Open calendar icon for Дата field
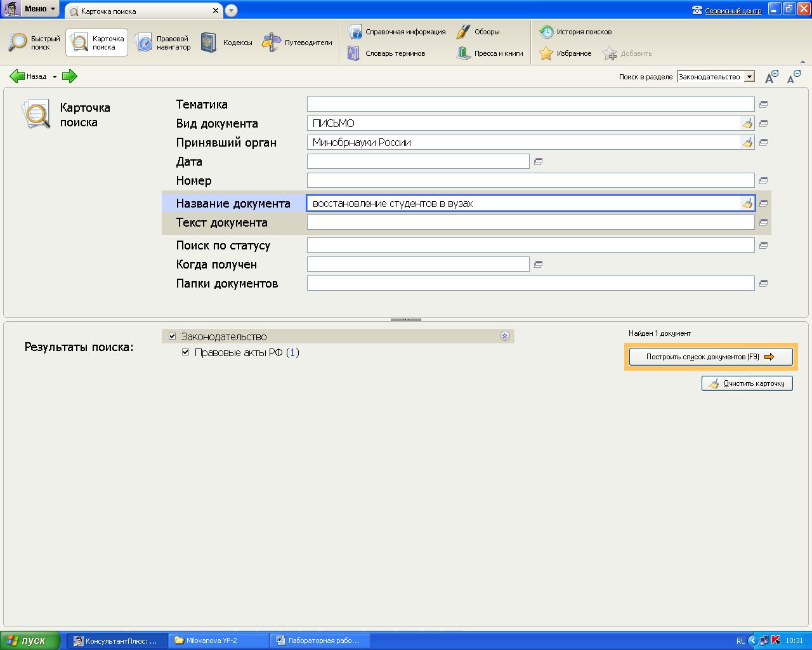The height and width of the screenshot is (650, 812). click(x=538, y=161)
